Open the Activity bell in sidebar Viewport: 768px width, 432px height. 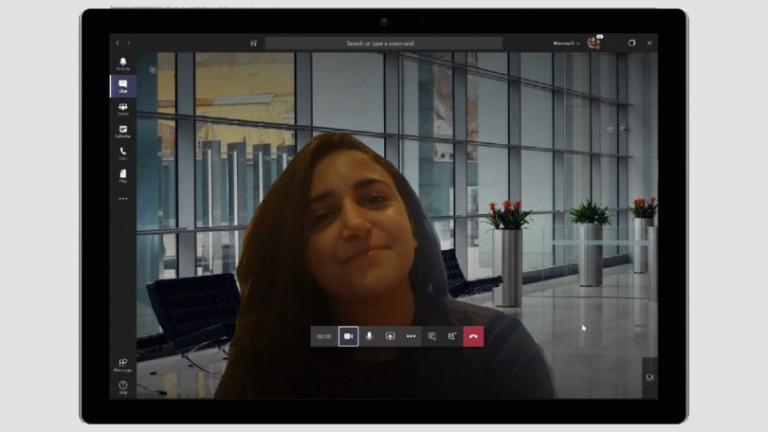[x=123, y=64]
